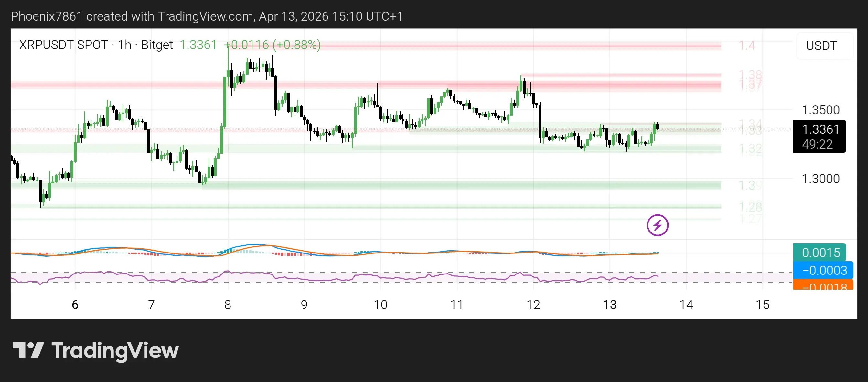Click the blue MACD value -0.0003 label
The height and width of the screenshot is (382, 868).
click(x=823, y=270)
